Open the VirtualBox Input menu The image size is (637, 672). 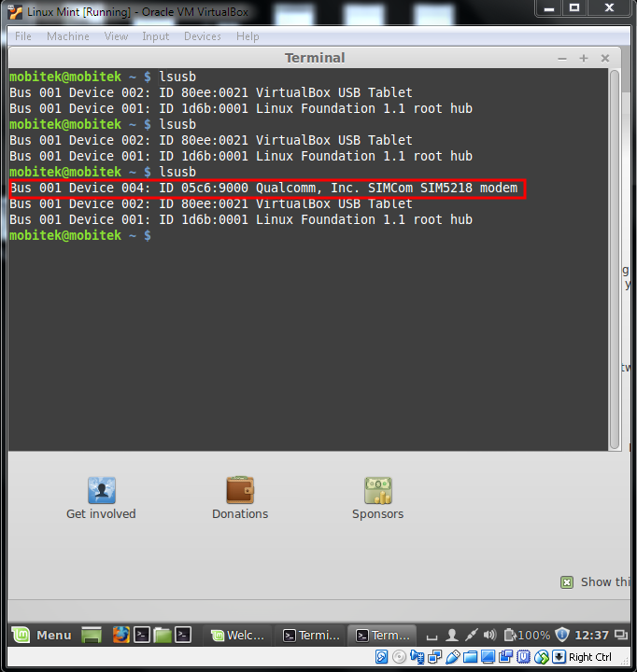click(x=155, y=36)
